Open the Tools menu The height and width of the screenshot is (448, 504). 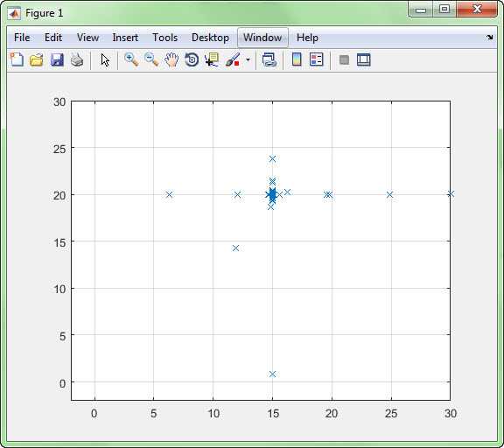click(164, 38)
